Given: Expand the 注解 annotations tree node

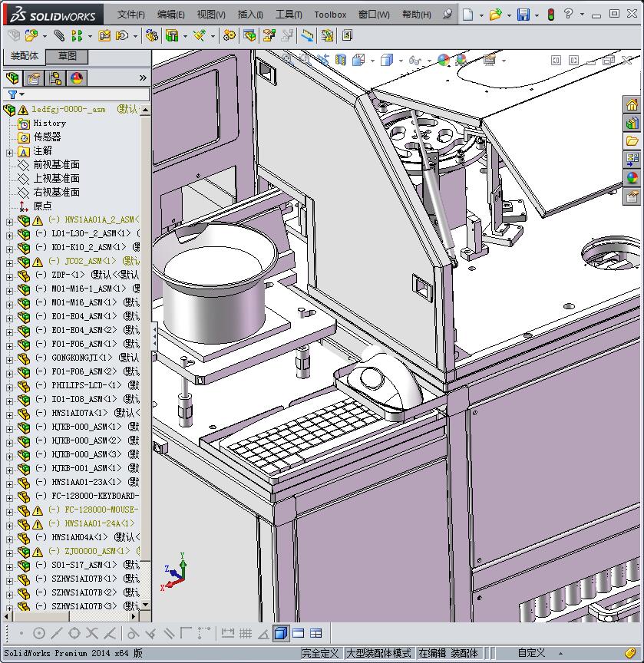Looking at the screenshot, I should tap(9, 151).
